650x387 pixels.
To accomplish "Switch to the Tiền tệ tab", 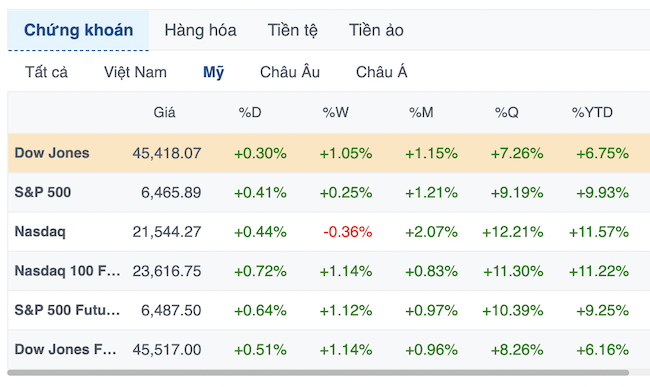I will pos(292,30).
